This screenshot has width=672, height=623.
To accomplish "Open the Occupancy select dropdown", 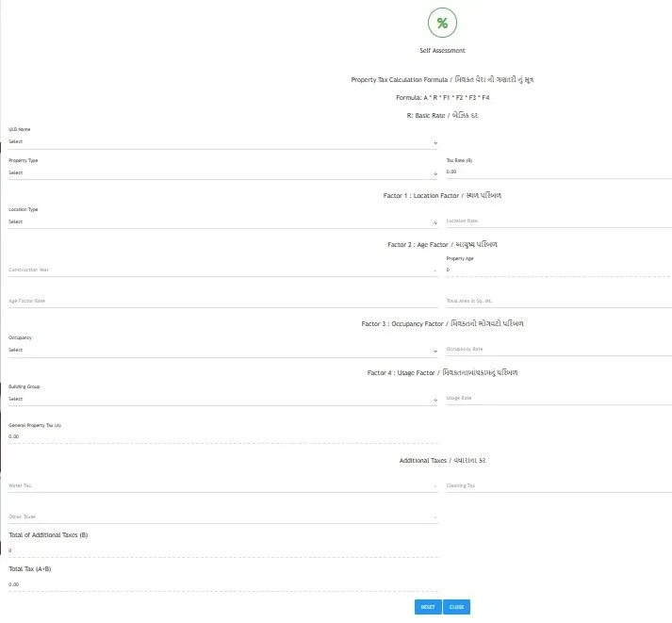I will (222, 350).
